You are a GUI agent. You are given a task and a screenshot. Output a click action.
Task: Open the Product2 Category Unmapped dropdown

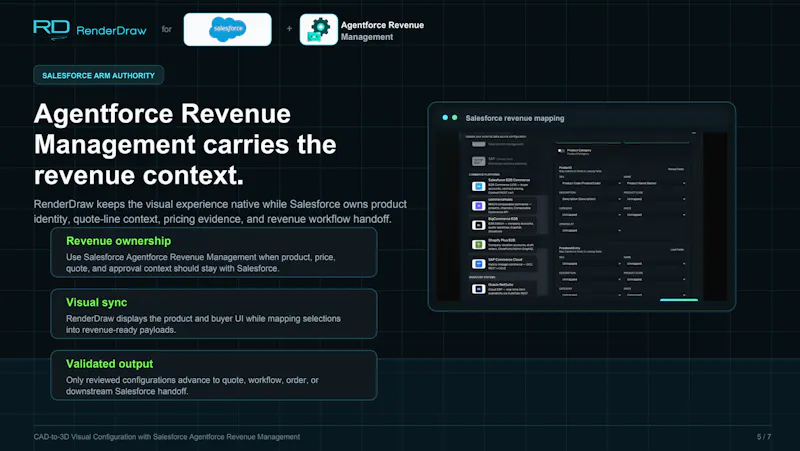coord(591,215)
